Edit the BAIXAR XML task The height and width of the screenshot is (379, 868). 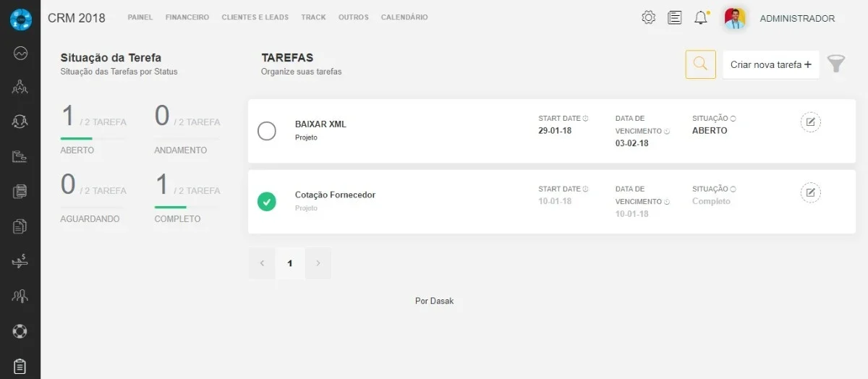click(x=811, y=122)
